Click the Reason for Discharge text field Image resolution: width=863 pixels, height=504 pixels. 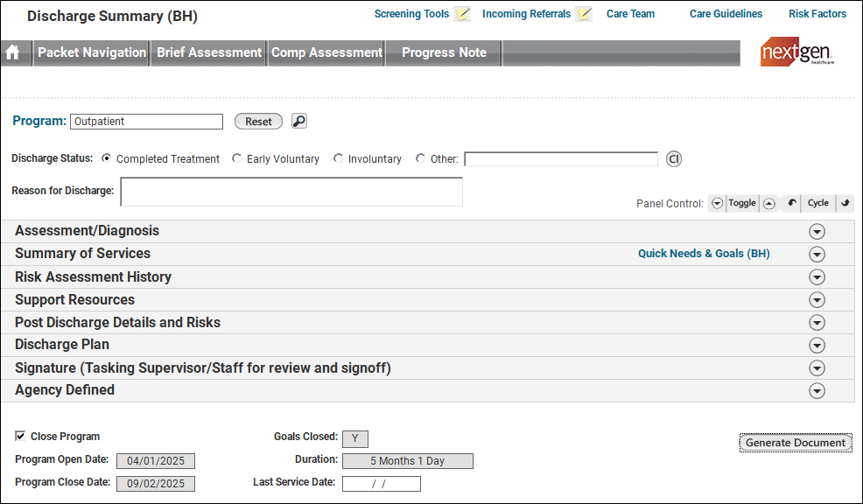coord(291,192)
